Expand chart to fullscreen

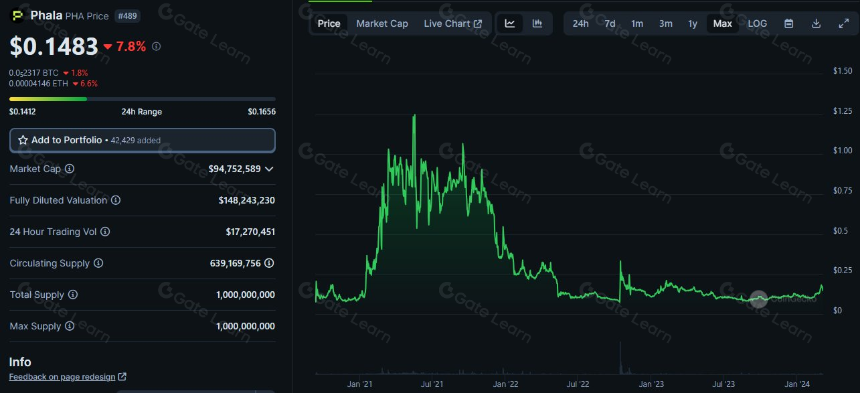click(844, 24)
